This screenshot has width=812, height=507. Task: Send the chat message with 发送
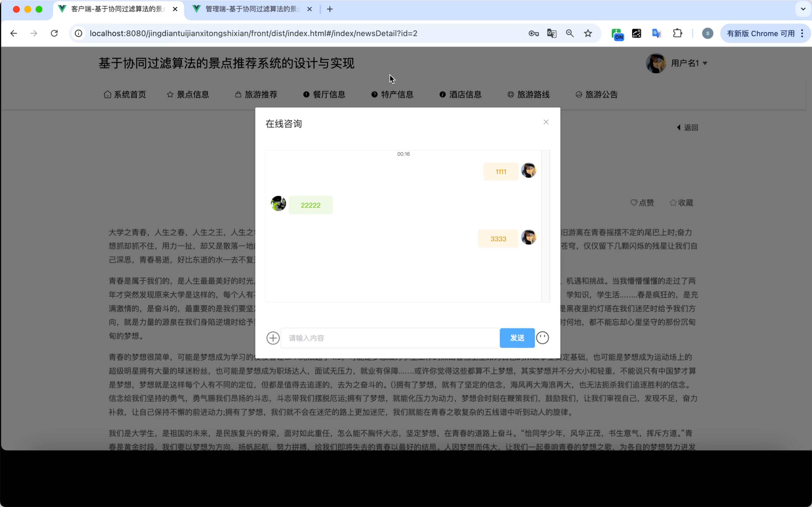(x=517, y=338)
